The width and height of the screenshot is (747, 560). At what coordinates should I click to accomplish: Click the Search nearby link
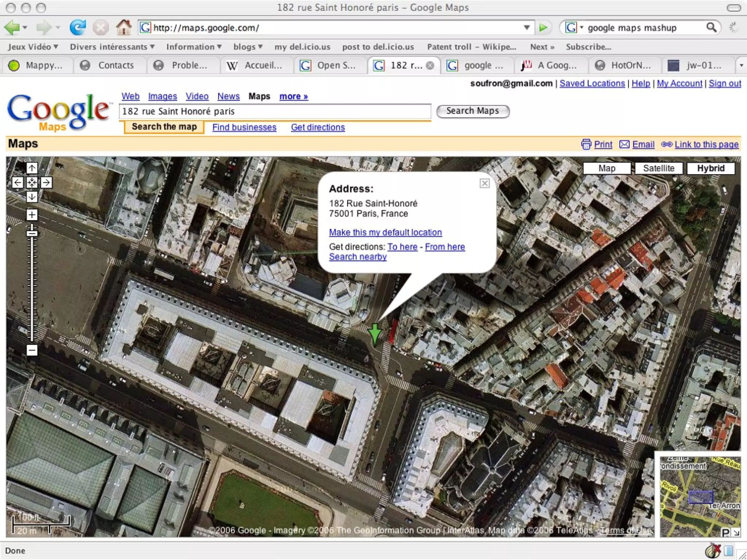tap(357, 257)
